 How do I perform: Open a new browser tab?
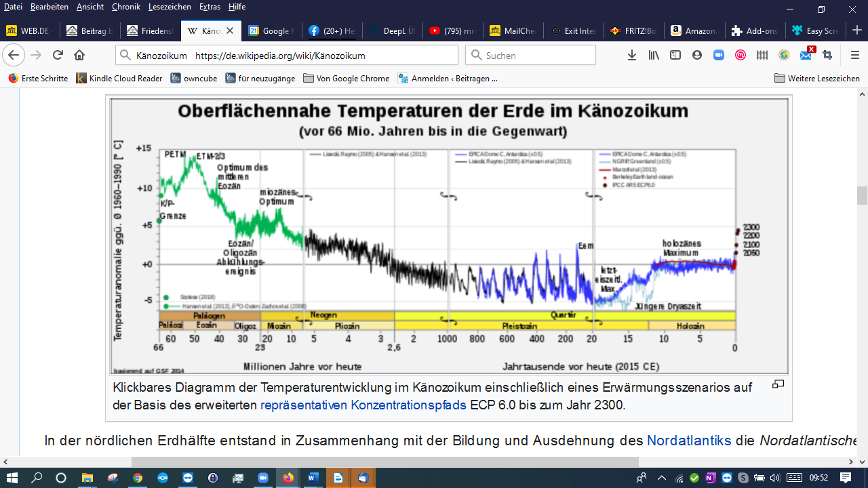pyautogui.click(x=856, y=30)
